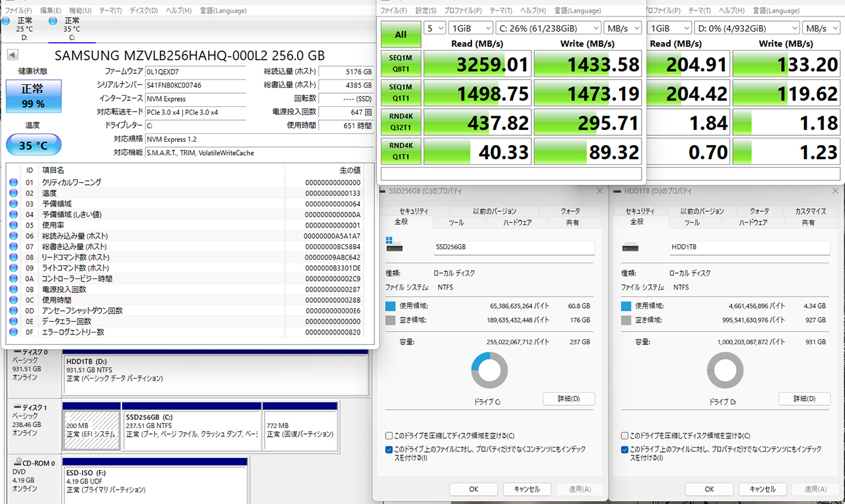
Task: Click gray 空き領域 swatch in SSD256GB properties
Action: (391, 320)
